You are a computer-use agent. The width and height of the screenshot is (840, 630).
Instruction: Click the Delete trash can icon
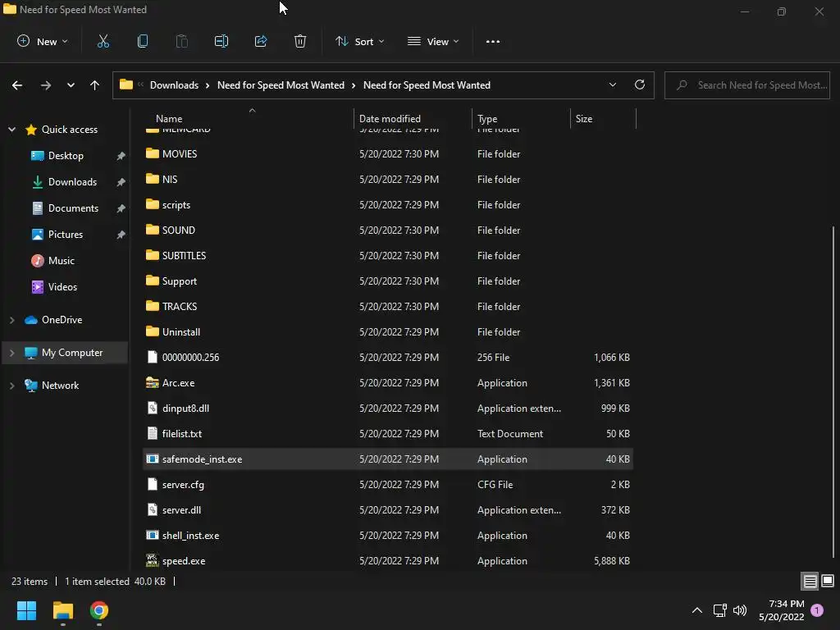300,41
